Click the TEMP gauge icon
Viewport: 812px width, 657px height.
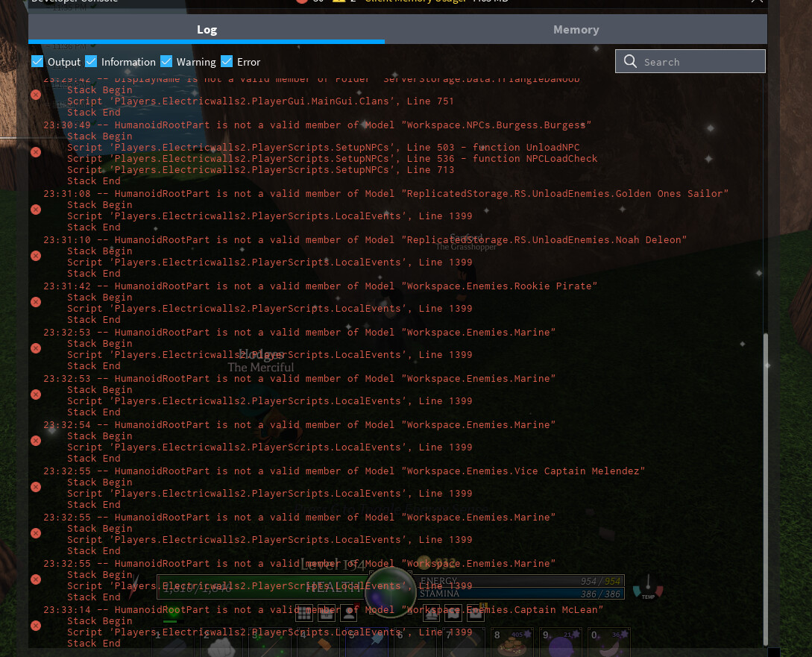coord(648,588)
